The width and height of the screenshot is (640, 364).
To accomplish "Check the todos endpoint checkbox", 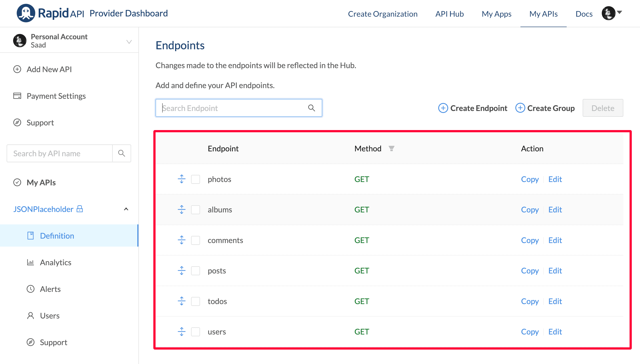I will click(196, 301).
